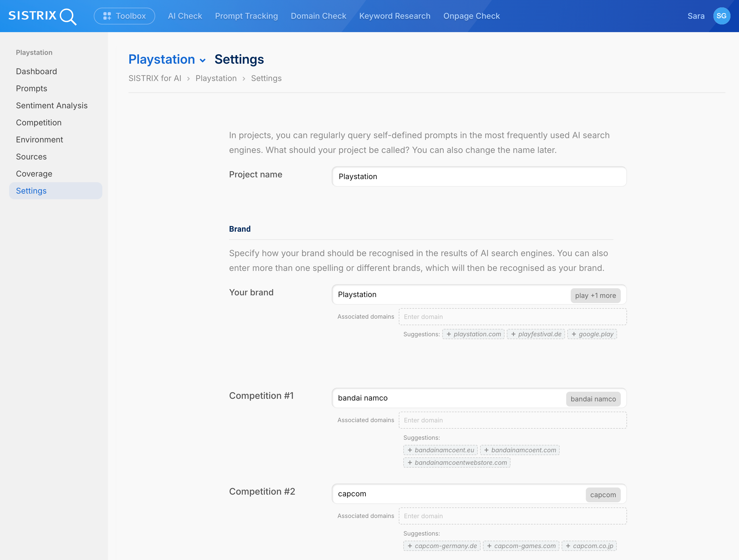Go to the Coverage sidebar entry
Viewport: 739px width, 560px height.
pyautogui.click(x=34, y=173)
